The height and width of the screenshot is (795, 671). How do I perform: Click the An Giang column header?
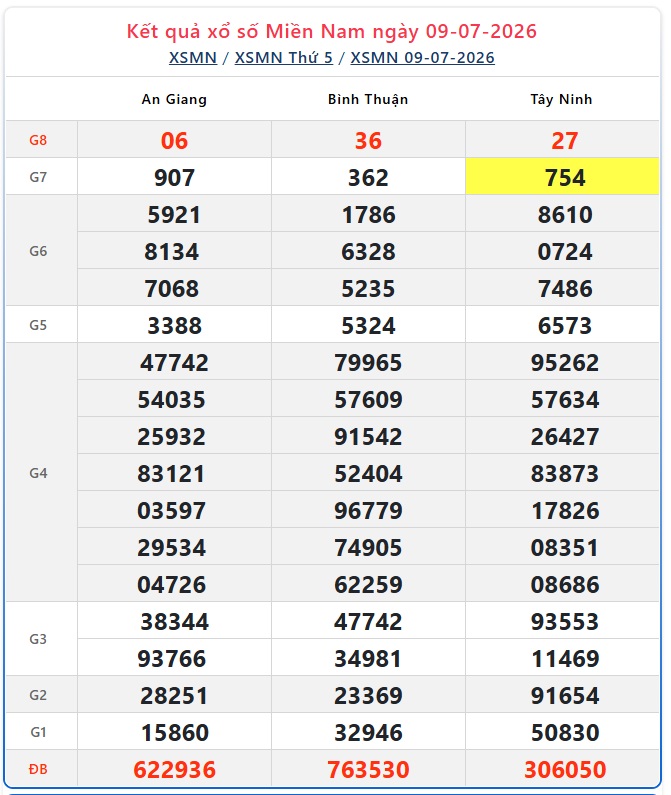coord(174,99)
